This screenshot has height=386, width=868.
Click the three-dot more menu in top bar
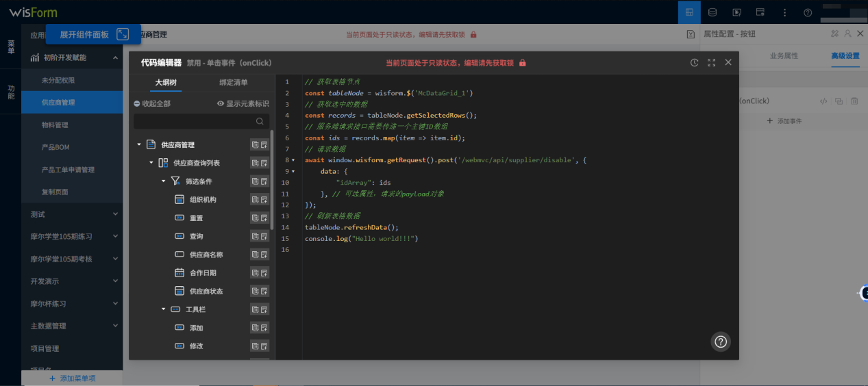(x=784, y=12)
